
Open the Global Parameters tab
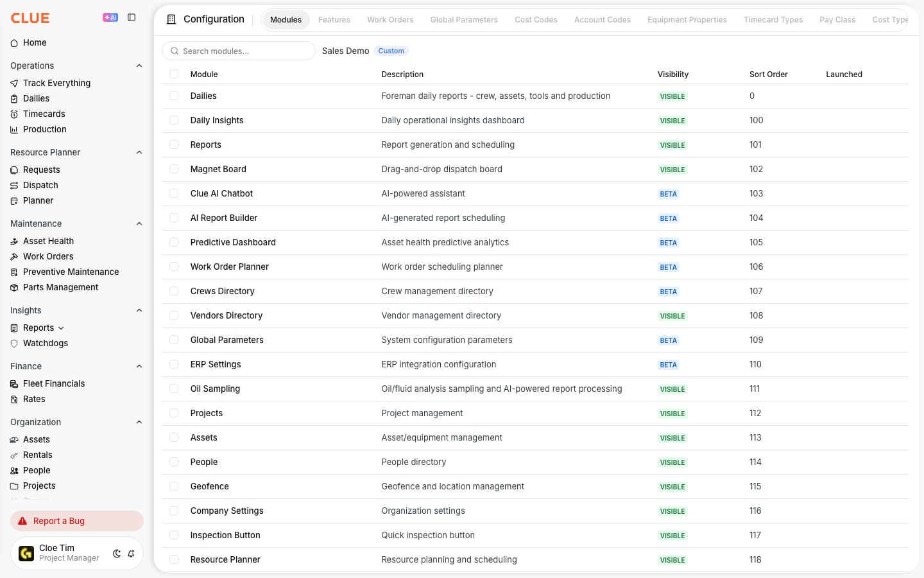(x=464, y=20)
